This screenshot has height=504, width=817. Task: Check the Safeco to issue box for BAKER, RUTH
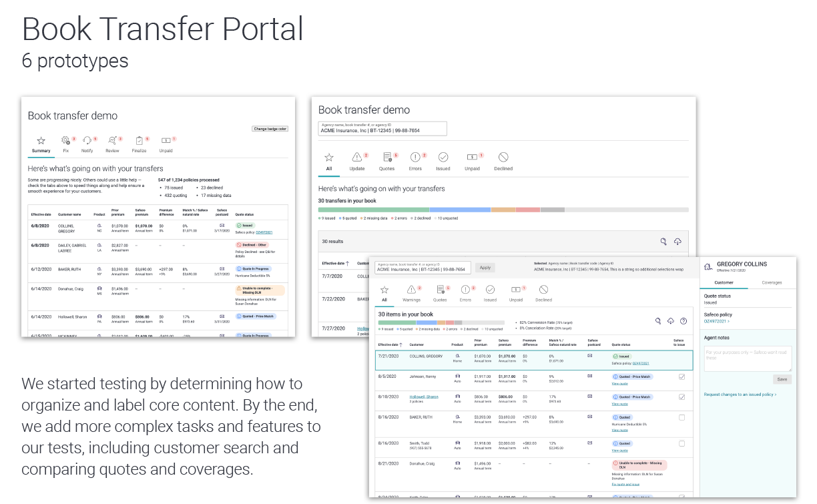click(682, 417)
